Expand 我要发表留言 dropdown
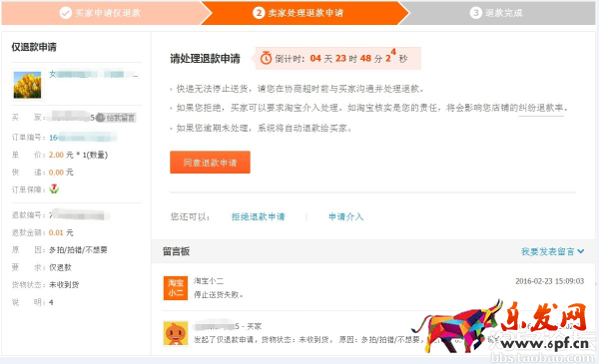This screenshot has width=599, height=364. [x=552, y=251]
